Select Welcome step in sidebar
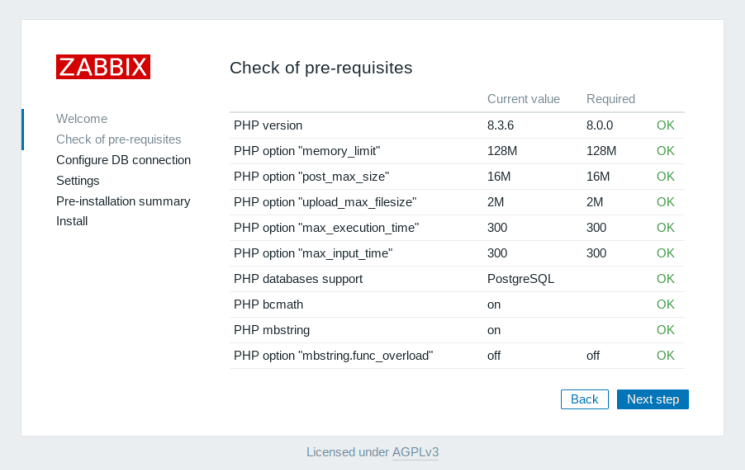Viewport: 745px width, 470px height. (81, 118)
